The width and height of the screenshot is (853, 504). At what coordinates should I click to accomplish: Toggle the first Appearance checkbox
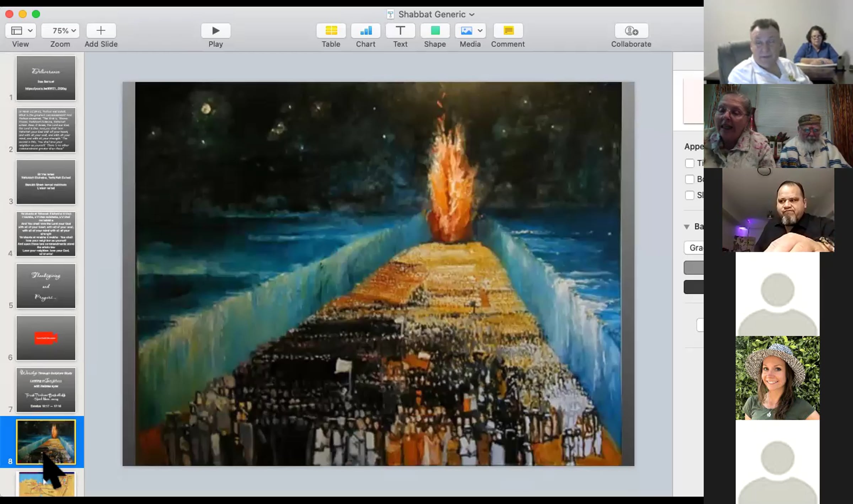tap(690, 163)
